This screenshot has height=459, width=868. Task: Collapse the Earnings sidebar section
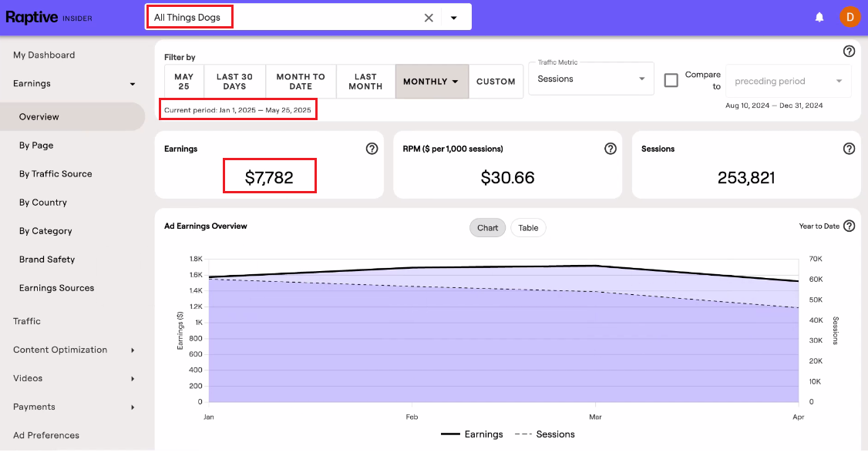pos(133,84)
